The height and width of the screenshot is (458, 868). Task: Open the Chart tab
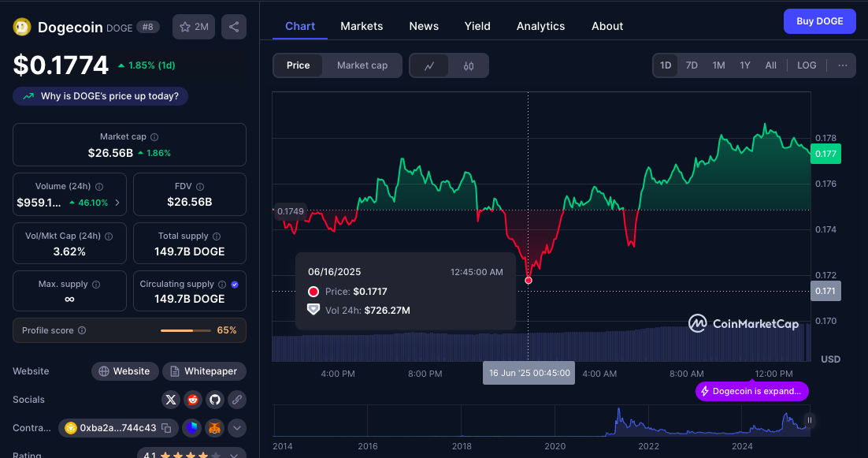300,26
